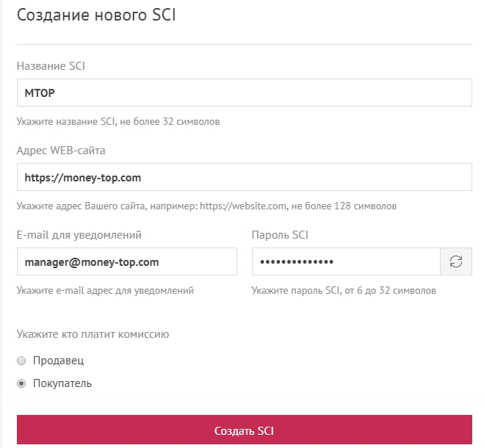Click the password length hint text
Image resolution: width=484 pixels, height=448 pixels.
(344, 290)
